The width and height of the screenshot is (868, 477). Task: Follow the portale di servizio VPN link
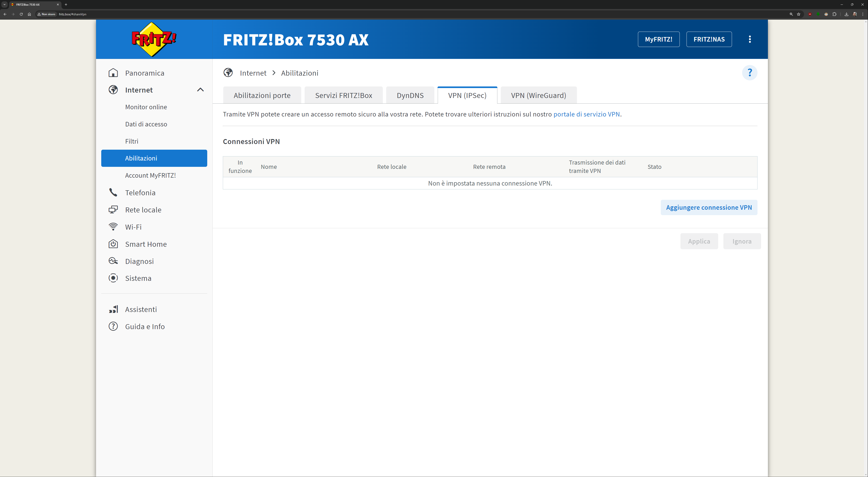586,114
